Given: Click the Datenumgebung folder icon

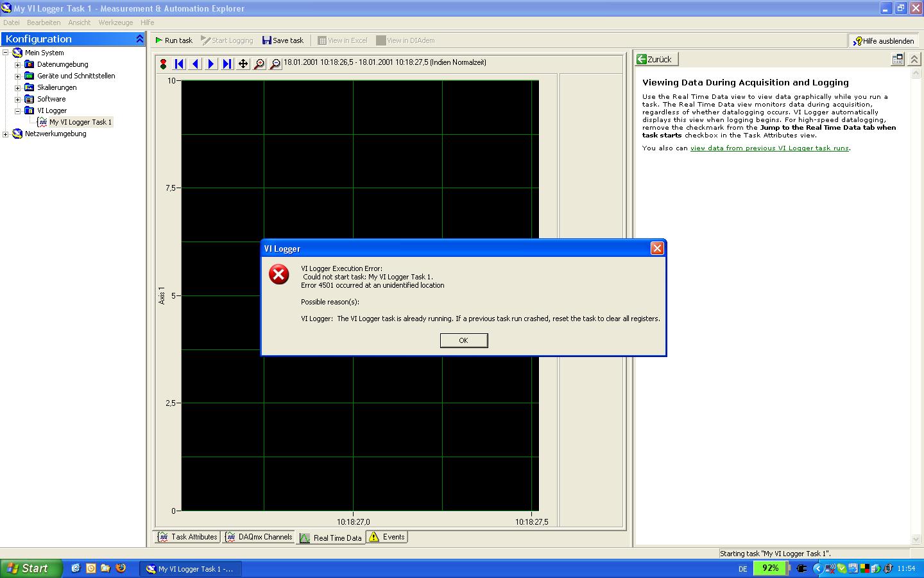Looking at the screenshot, I should 29,64.
